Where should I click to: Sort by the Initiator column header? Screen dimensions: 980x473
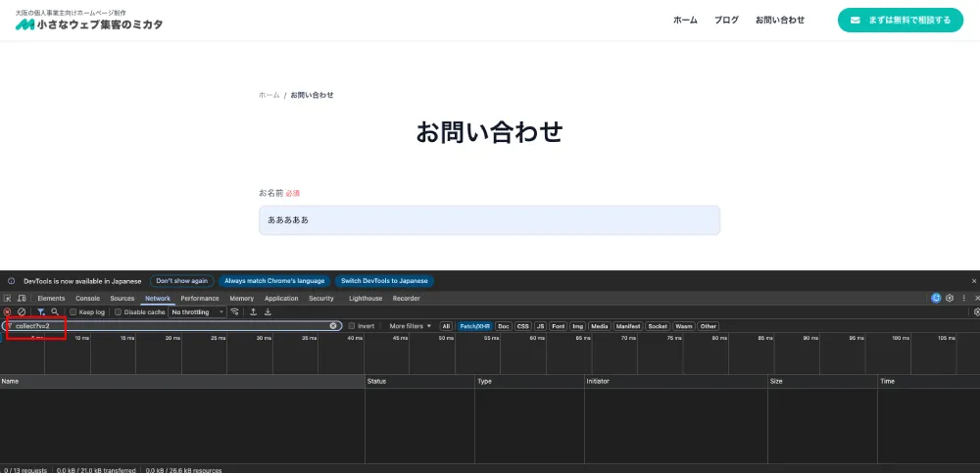point(675,381)
